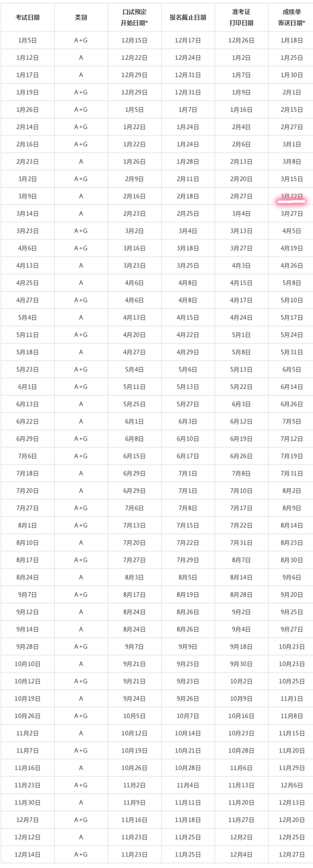Select the 口试预定开始日期 header cell
Viewport: 313px width, 868px height.
[x=134, y=17]
